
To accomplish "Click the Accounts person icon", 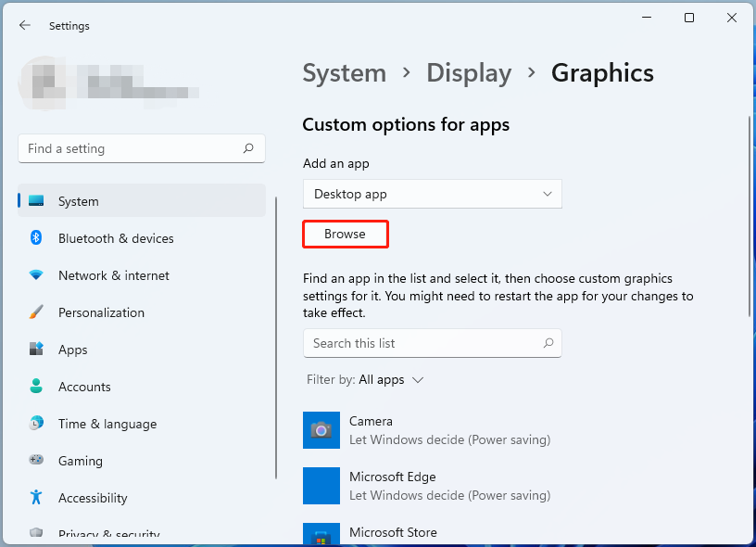I will [x=36, y=387].
